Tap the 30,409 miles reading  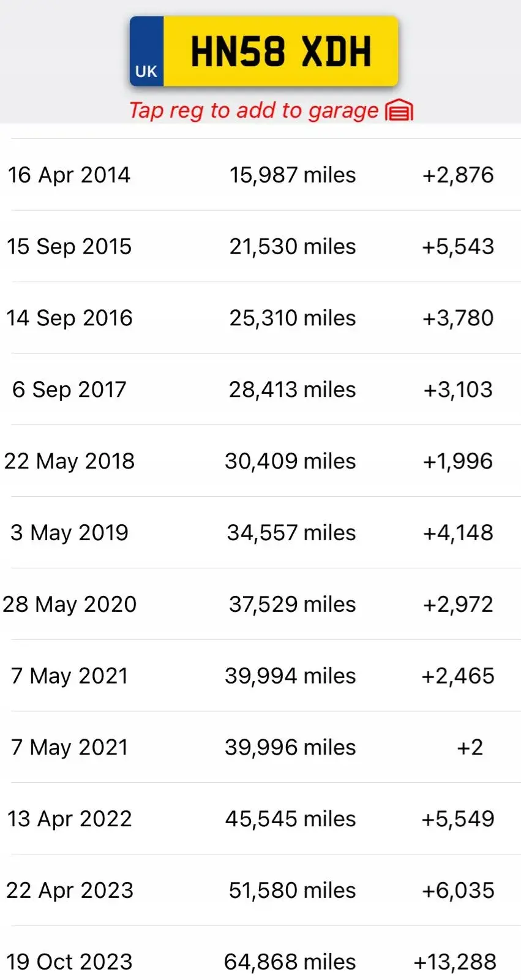click(290, 461)
